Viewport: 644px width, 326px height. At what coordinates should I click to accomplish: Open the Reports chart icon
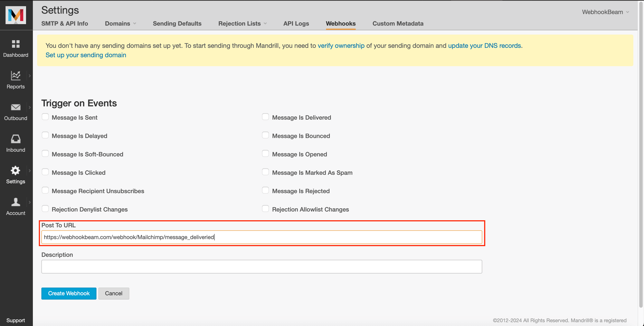tap(15, 75)
